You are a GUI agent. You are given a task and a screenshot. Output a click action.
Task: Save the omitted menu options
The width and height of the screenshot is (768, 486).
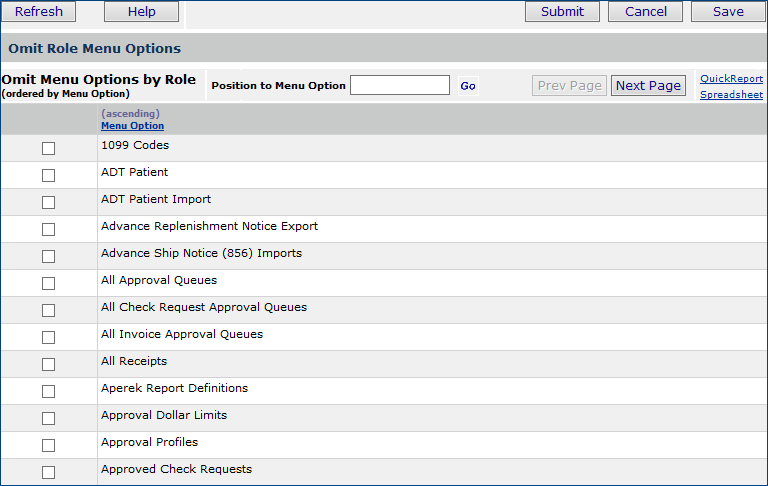[728, 12]
